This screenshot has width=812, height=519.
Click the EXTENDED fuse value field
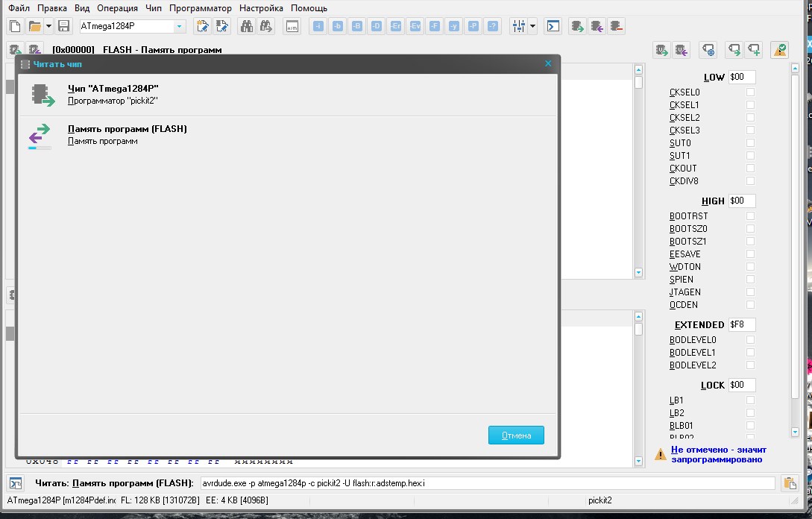pyautogui.click(x=742, y=324)
